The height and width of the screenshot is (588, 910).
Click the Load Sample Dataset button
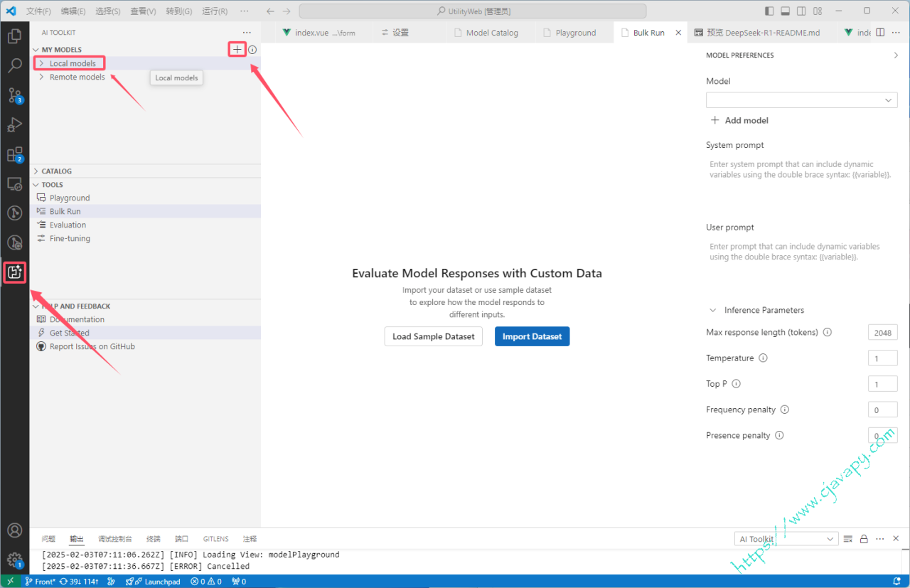[x=434, y=336]
